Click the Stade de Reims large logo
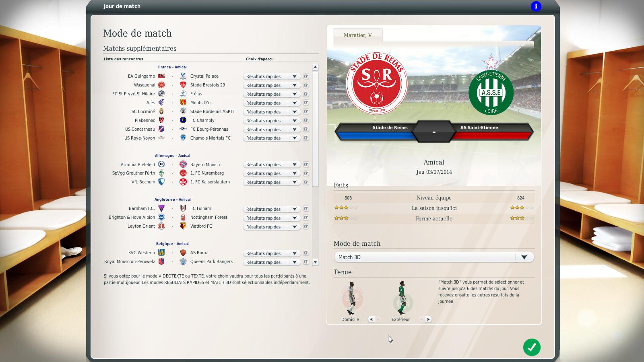644x362 pixels. (x=377, y=83)
